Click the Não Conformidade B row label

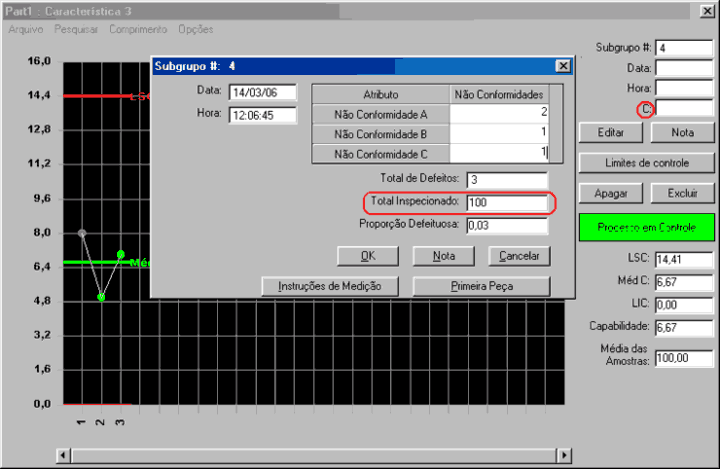381,134
